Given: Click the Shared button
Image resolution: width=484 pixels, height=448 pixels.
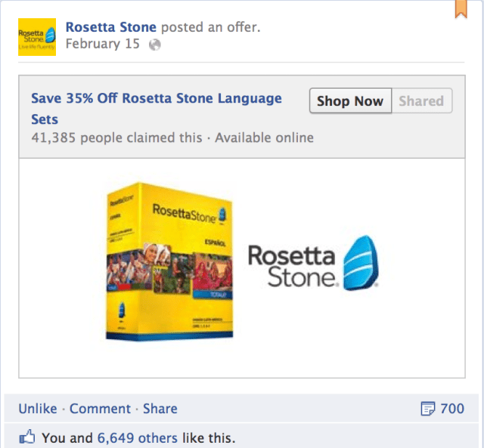Looking at the screenshot, I should [421, 101].
